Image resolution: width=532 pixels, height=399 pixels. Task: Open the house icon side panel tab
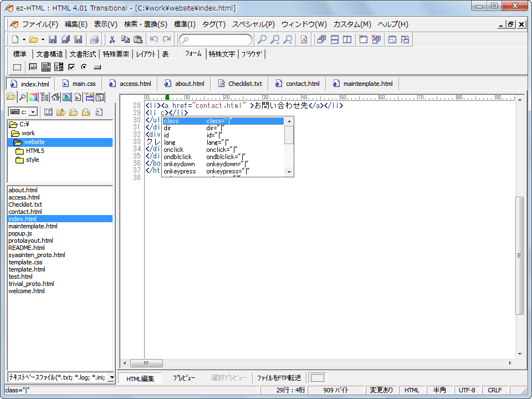(x=55, y=98)
